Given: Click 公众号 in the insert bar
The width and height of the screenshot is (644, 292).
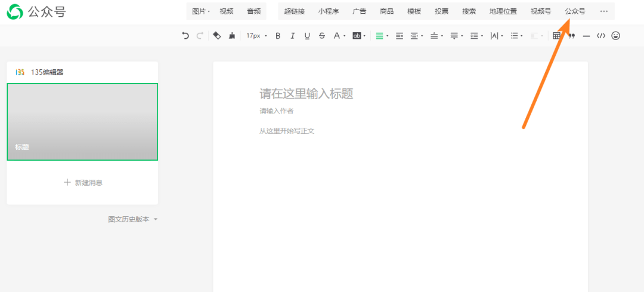Looking at the screenshot, I should click(x=575, y=11).
